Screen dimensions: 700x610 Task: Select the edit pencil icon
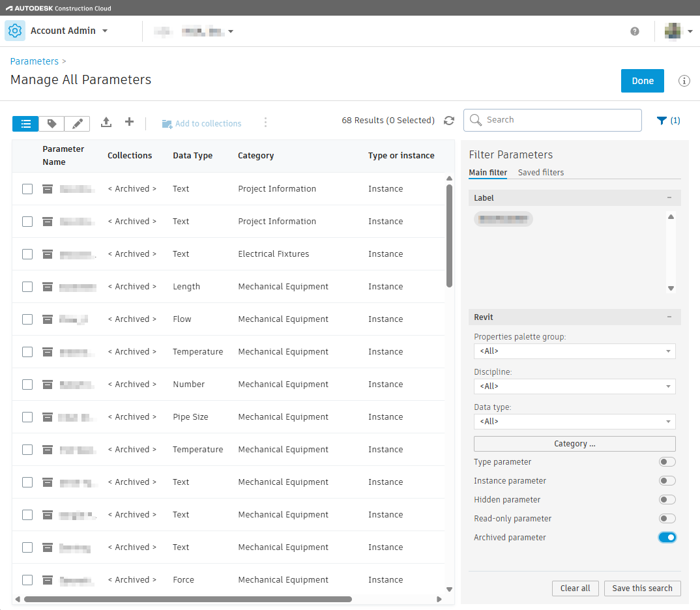pos(77,123)
